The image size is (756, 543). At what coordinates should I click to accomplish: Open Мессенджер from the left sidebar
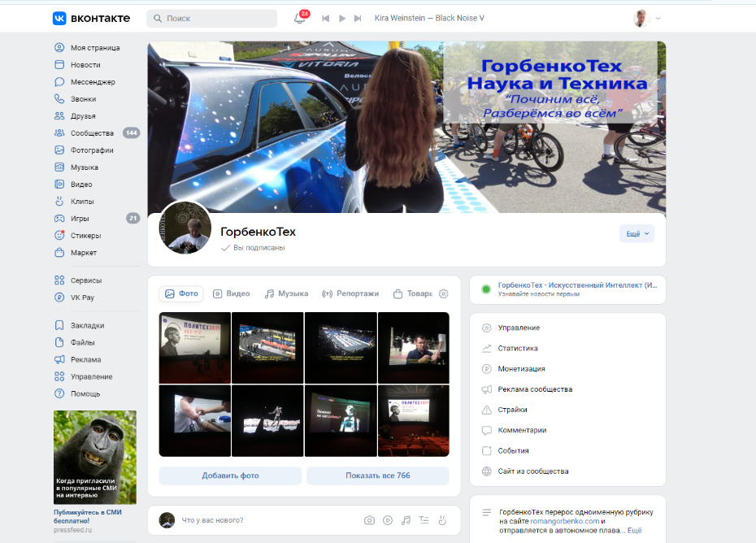click(x=92, y=82)
